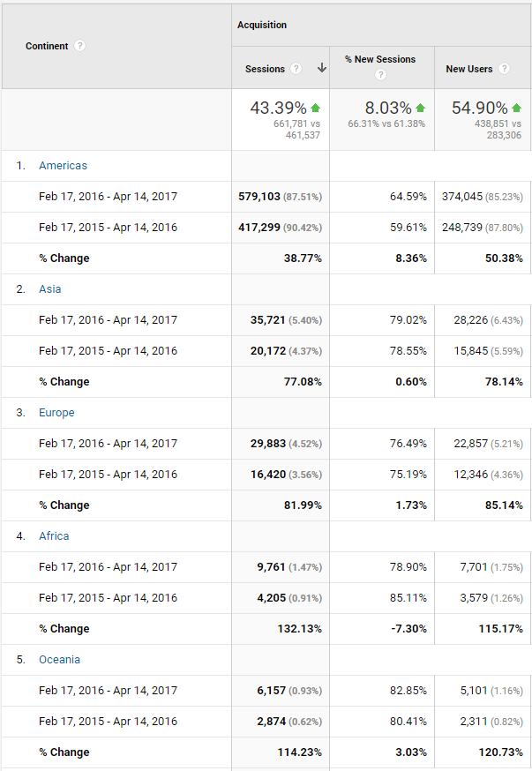Click the help icon next to Continent
This screenshot has height=771, width=532.
pyautogui.click(x=79, y=46)
